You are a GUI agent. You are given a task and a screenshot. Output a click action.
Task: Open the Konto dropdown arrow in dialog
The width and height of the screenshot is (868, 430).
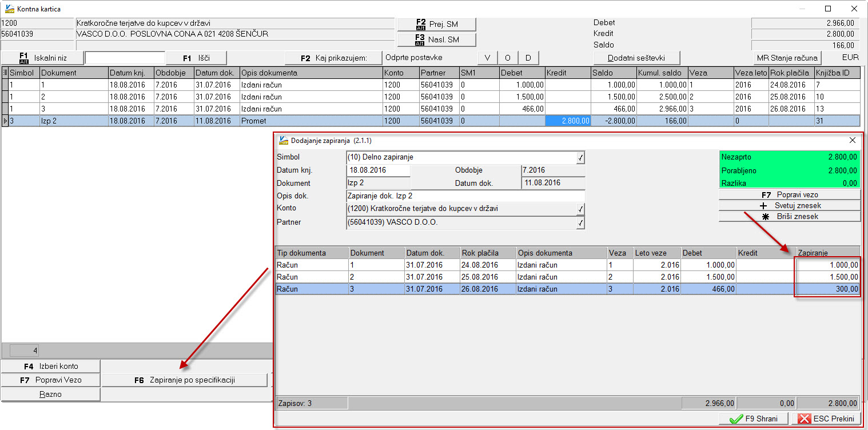(x=580, y=209)
